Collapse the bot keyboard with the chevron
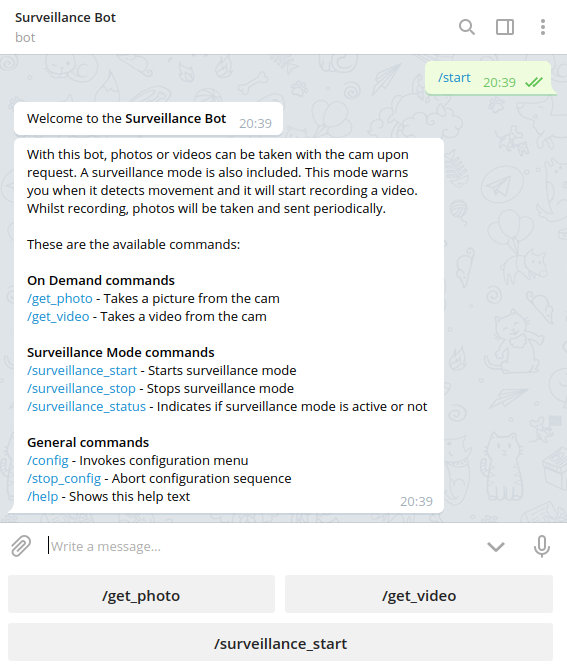567x667 pixels. click(x=496, y=547)
